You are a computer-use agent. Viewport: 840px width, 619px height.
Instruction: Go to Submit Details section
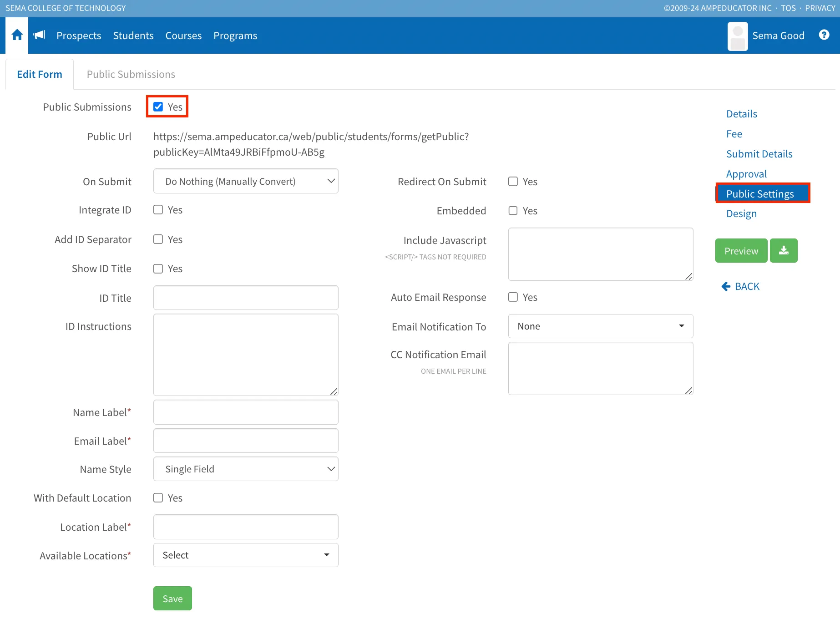(x=759, y=154)
